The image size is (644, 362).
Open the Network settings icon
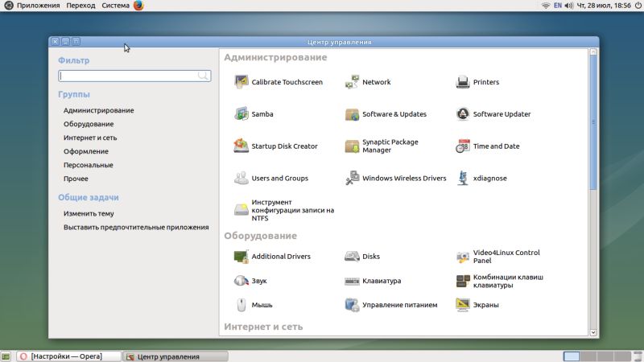352,82
